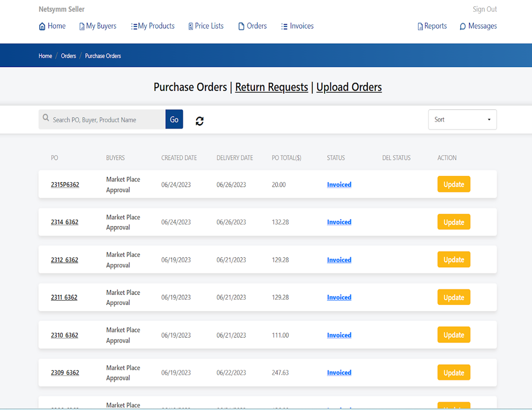The image size is (532, 410).
Task: Click Orders in the breadcrumb
Action: 68,56
